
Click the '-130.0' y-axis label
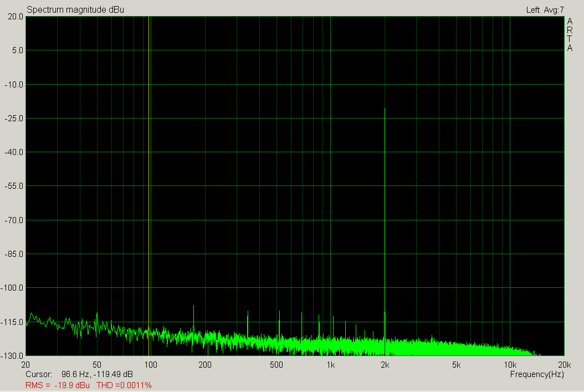[12, 356]
